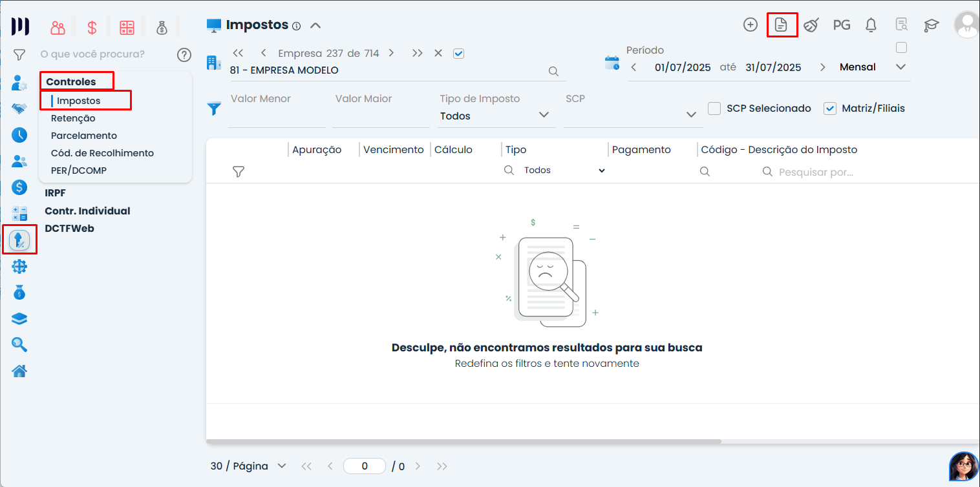Expand the Mensal period dropdown

pyautogui.click(x=900, y=67)
